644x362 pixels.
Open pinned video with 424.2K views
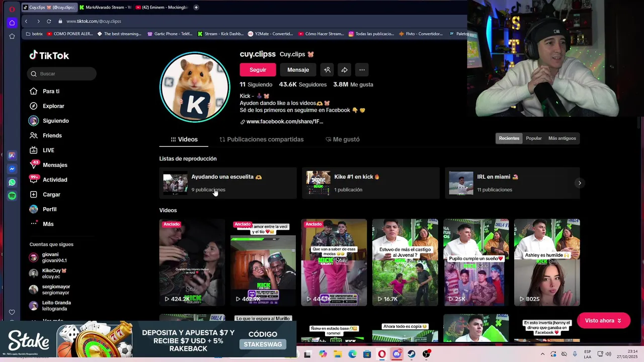pyautogui.click(x=192, y=262)
